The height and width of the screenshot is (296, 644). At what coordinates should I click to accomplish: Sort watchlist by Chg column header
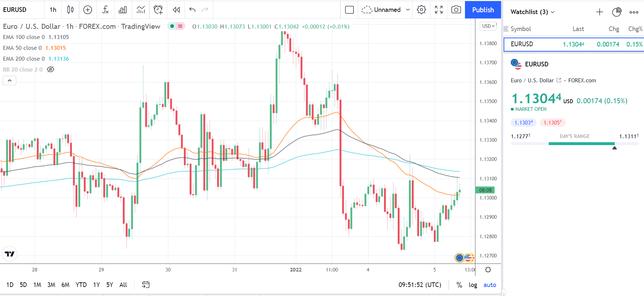614,29
